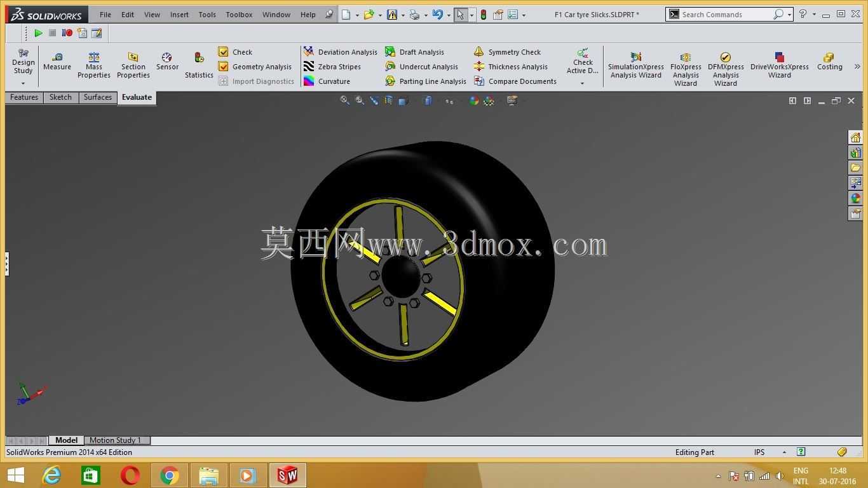Image resolution: width=868 pixels, height=488 pixels.
Task: Click the left panel flyout handle
Action: click(x=6, y=263)
